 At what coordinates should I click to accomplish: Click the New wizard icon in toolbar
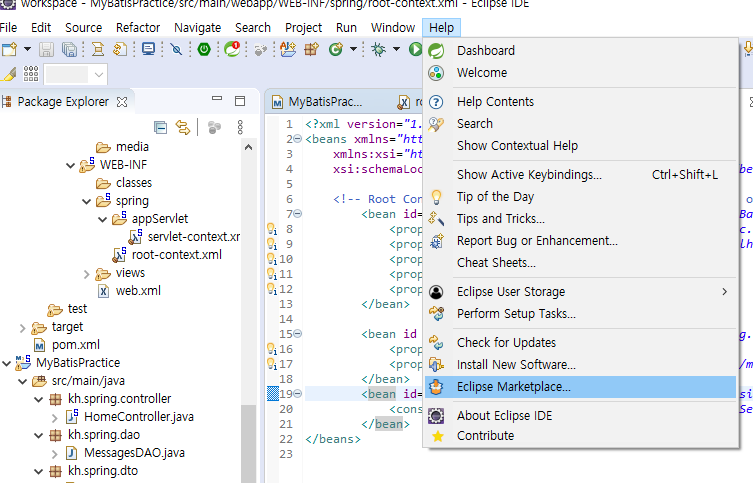pyautogui.click(x=10, y=49)
